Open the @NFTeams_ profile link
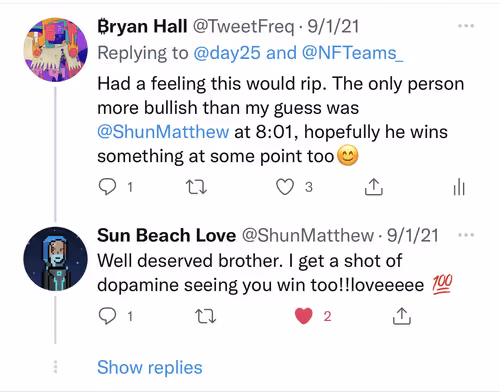 (x=352, y=53)
